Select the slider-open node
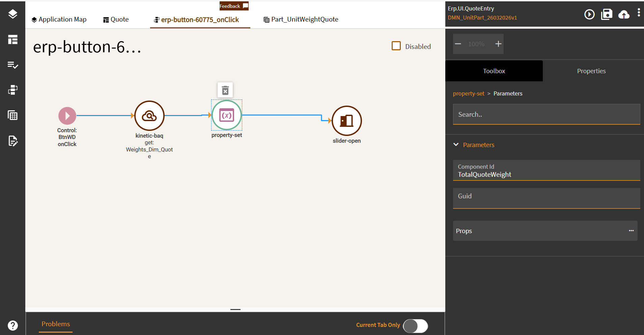This screenshot has height=335, width=644. (x=347, y=121)
